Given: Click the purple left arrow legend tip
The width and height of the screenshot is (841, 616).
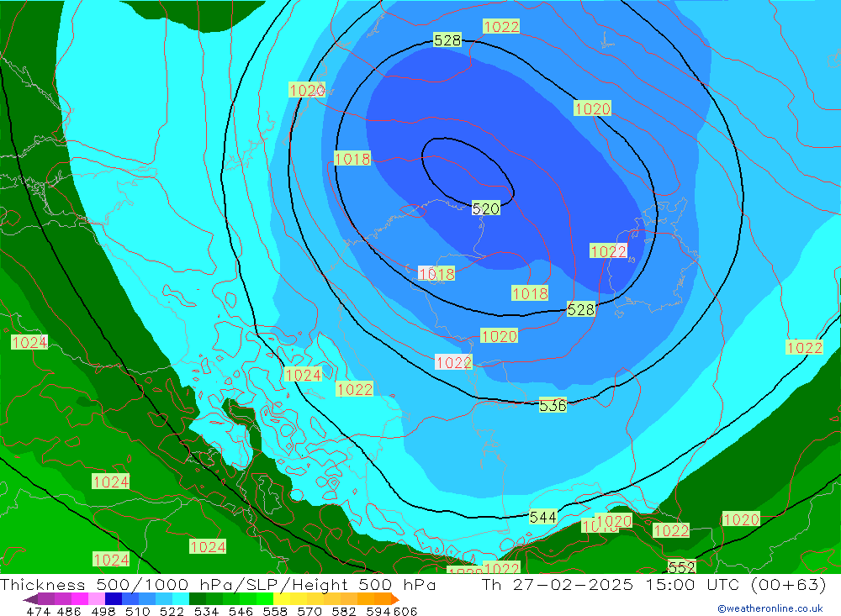Looking at the screenshot, I should pos(30,599).
